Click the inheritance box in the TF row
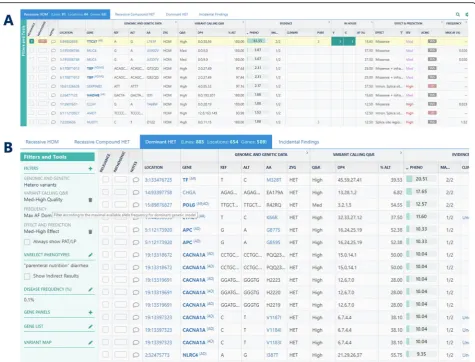This screenshot has width=475, height=362. pos(120,180)
